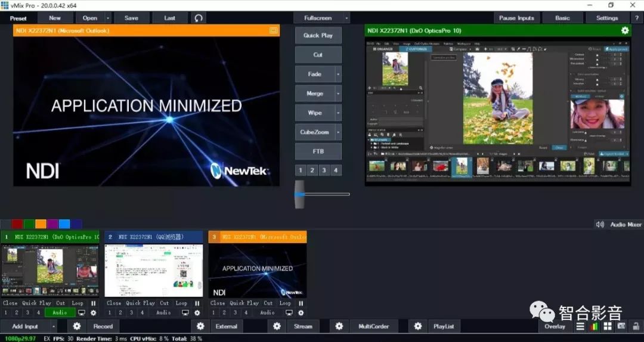Select QQ browser input thumbnail
This screenshot has width=644, height=342.
154,271
